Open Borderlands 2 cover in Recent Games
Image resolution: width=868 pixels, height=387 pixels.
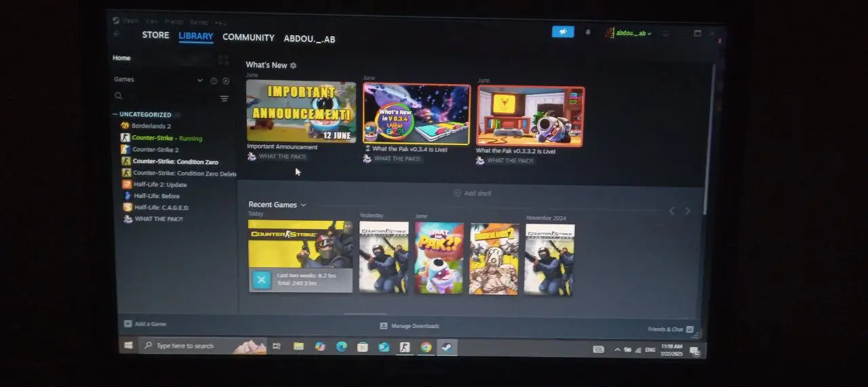pyautogui.click(x=494, y=259)
